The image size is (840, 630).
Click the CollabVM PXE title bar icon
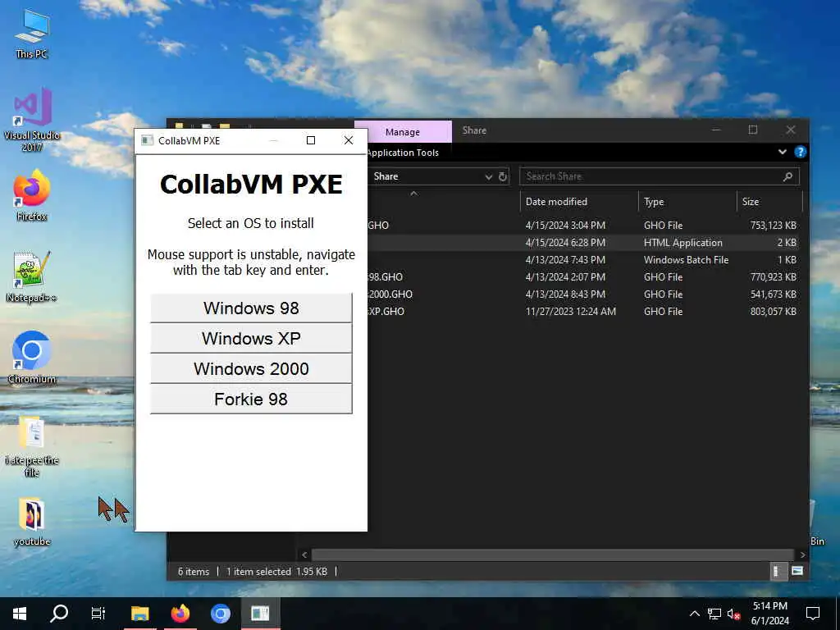[x=146, y=140]
